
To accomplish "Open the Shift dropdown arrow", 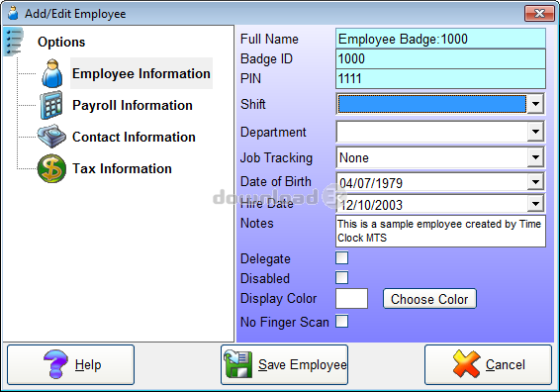I will click(x=535, y=104).
